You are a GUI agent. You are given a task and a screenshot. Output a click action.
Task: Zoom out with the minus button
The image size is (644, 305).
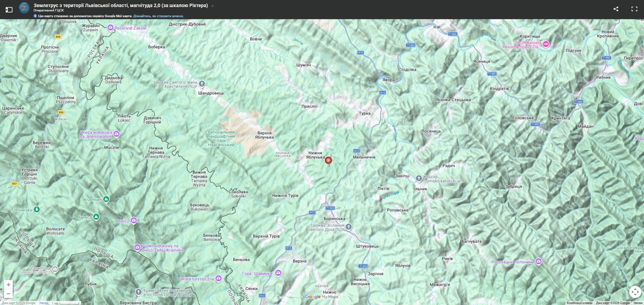click(8, 293)
